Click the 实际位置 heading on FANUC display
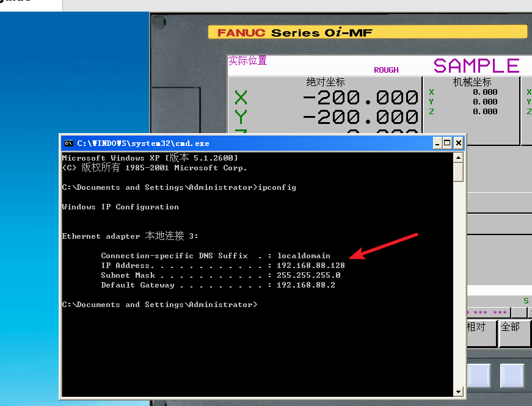Viewport: 532px width, 406px height. (247, 60)
